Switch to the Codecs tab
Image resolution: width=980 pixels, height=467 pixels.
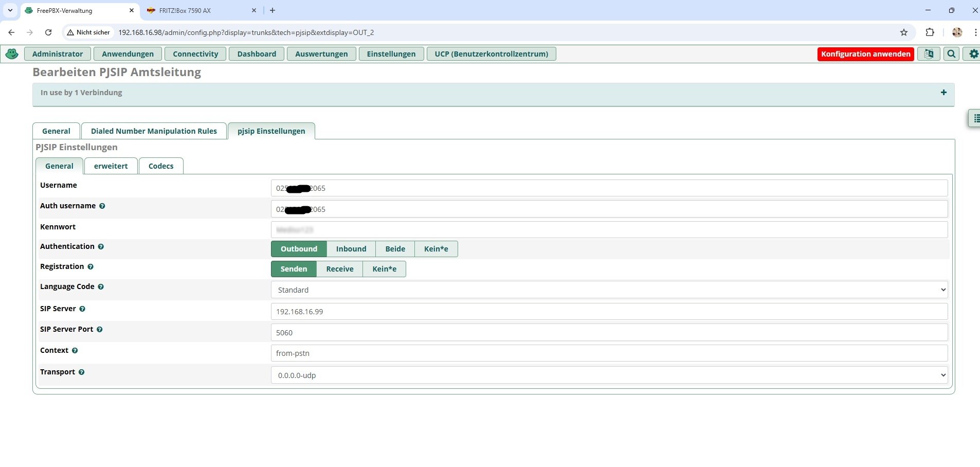point(161,166)
